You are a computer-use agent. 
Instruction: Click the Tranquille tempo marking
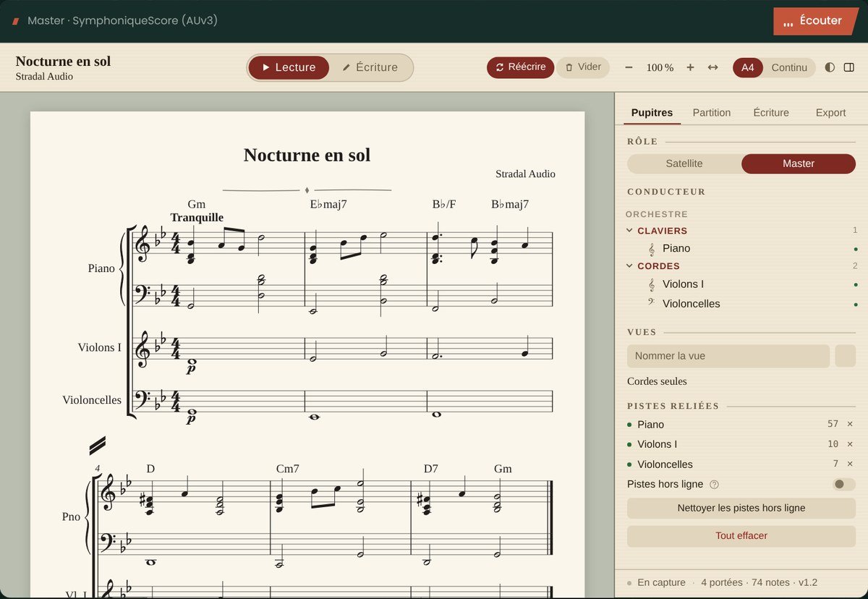[197, 217]
